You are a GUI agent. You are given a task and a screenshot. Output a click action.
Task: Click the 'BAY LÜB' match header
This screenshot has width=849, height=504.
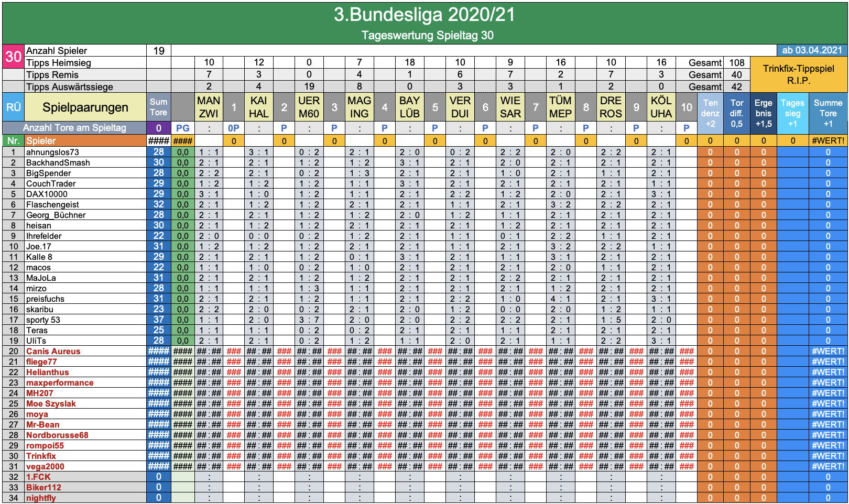tap(410, 107)
